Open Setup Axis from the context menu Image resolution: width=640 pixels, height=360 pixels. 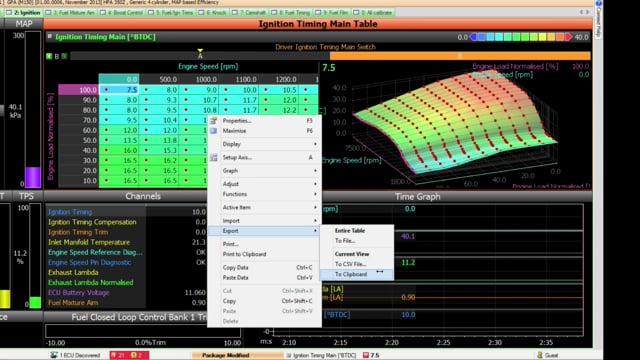tap(264, 158)
